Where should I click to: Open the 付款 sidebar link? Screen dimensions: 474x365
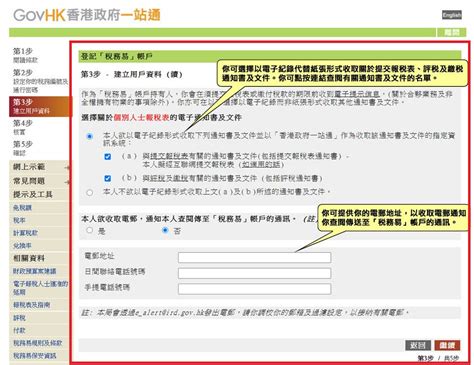pos(19,330)
